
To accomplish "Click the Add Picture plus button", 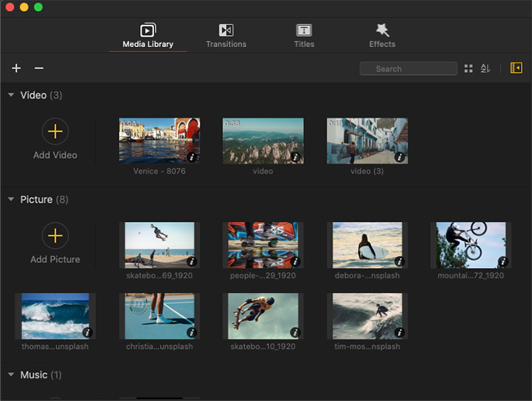I will 55,236.
